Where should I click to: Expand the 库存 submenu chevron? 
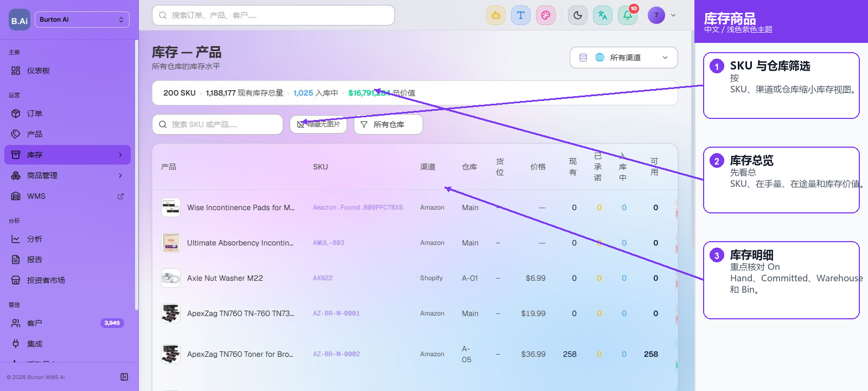[120, 155]
